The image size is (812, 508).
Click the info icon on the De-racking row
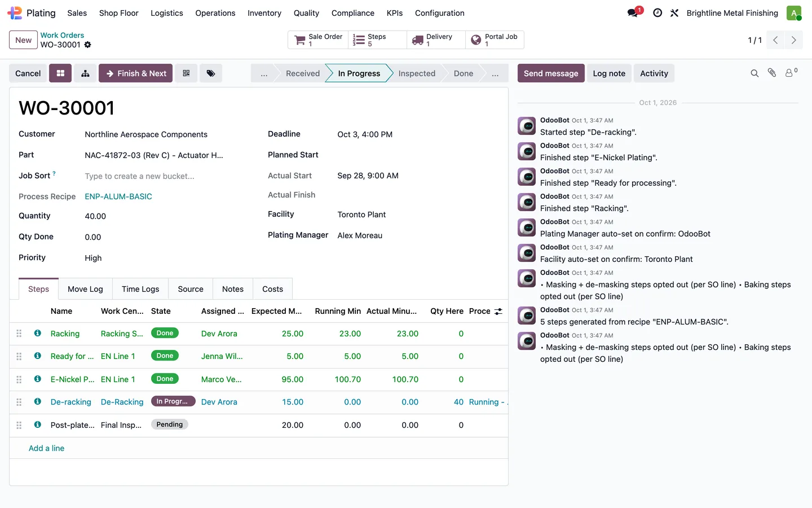[38, 401]
